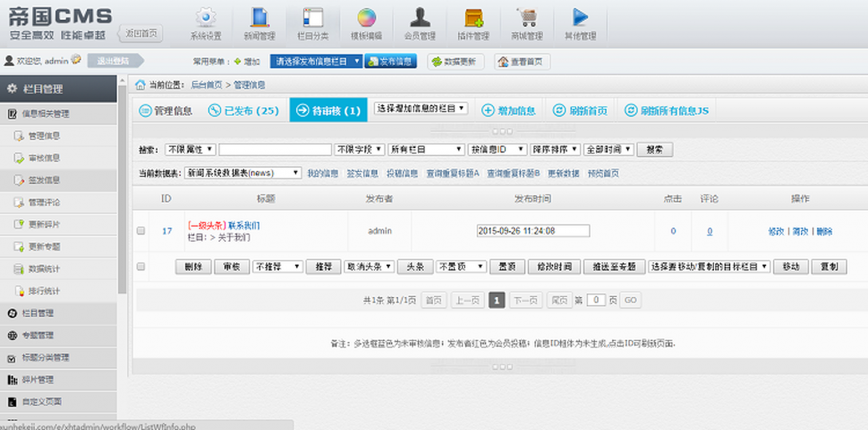Open the 所有栏目 dropdown
The image size is (868, 430).
pos(426,149)
